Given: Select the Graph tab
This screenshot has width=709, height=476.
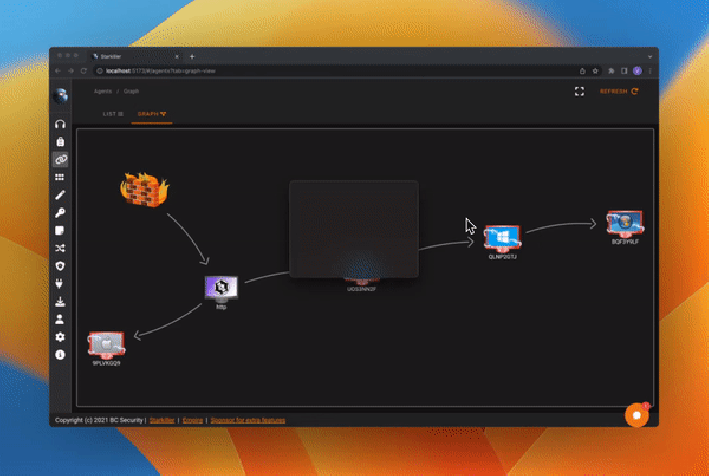Looking at the screenshot, I should click(x=151, y=115).
